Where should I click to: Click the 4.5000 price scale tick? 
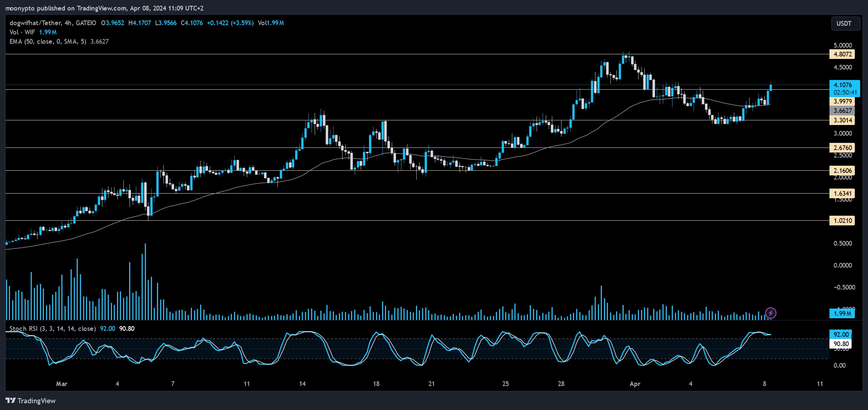click(x=843, y=67)
